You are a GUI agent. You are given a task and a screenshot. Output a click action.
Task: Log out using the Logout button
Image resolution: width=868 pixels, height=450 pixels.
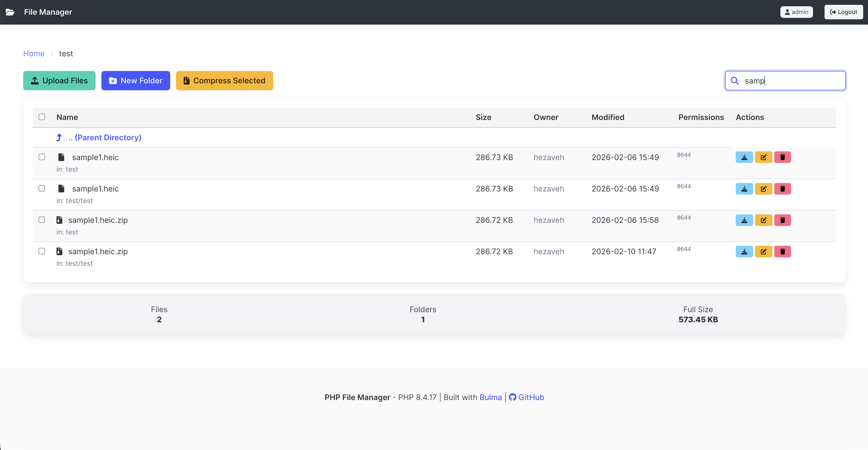coord(843,12)
